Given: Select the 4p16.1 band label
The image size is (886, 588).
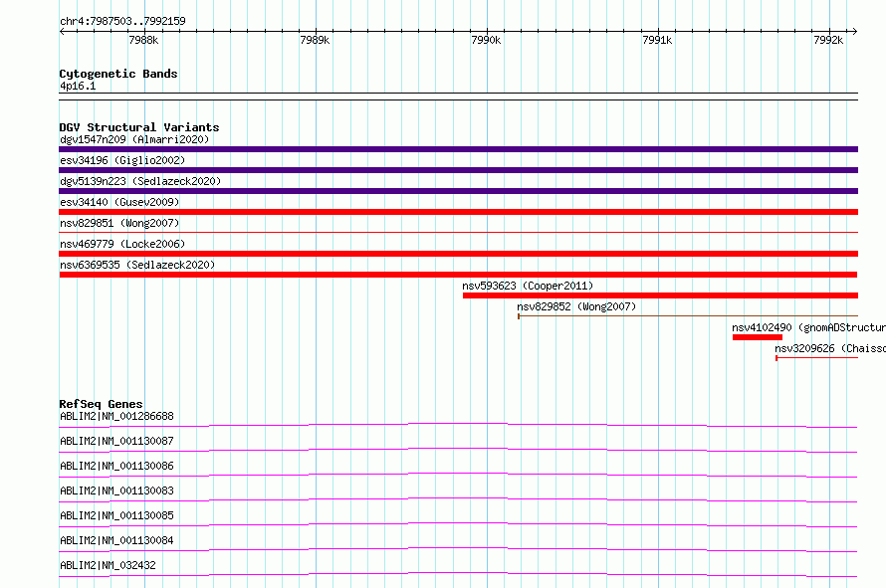Looking at the screenshot, I should click(78, 86).
